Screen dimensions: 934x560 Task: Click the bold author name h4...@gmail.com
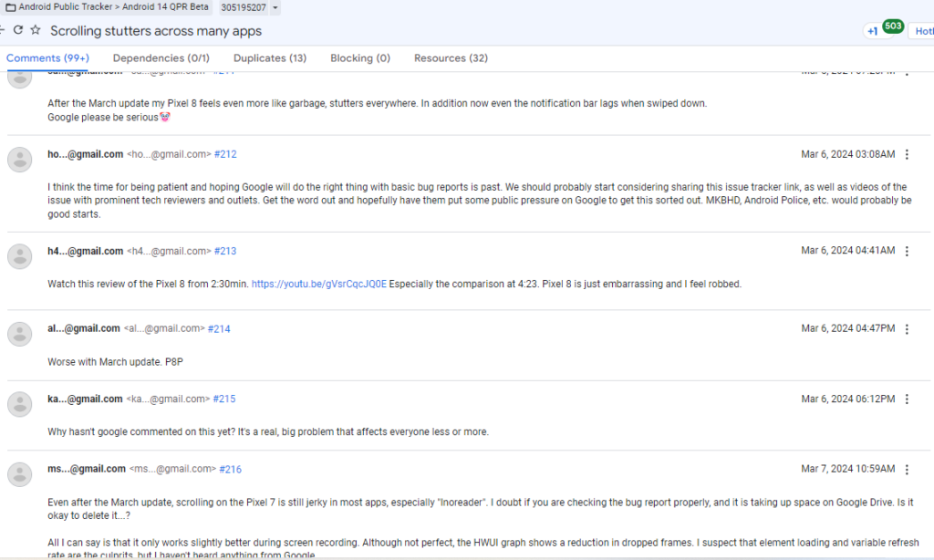click(x=85, y=252)
